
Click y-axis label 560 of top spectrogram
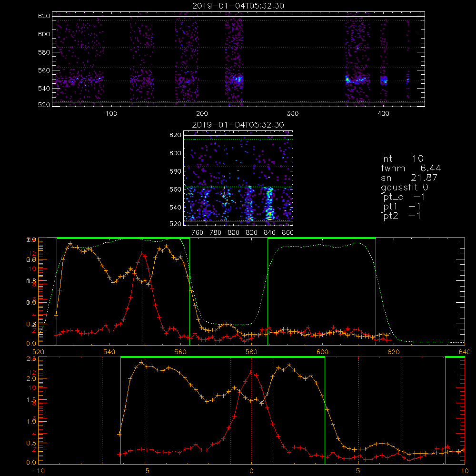pos(44,70)
